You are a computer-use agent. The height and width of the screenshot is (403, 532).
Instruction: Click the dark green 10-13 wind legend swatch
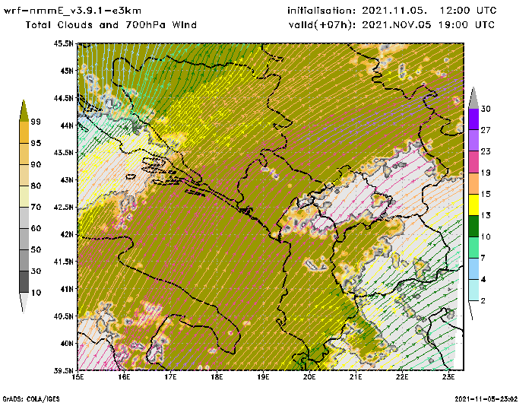(473, 226)
